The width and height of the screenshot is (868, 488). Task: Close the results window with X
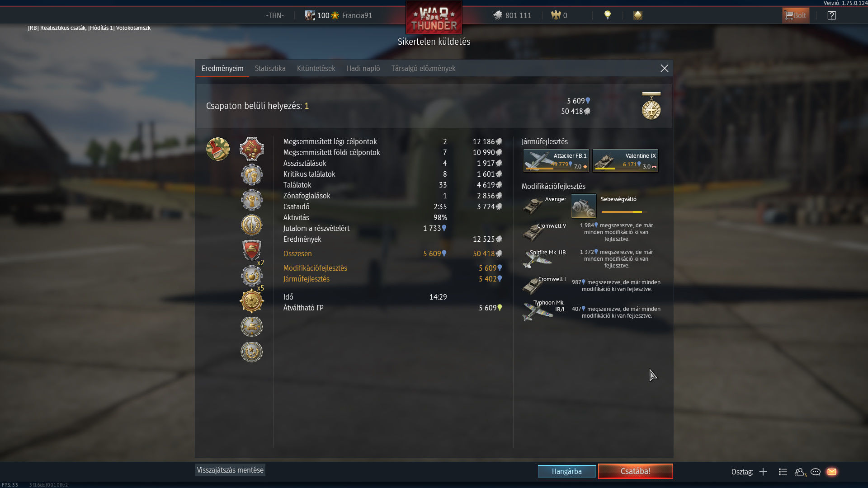[664, 68]
